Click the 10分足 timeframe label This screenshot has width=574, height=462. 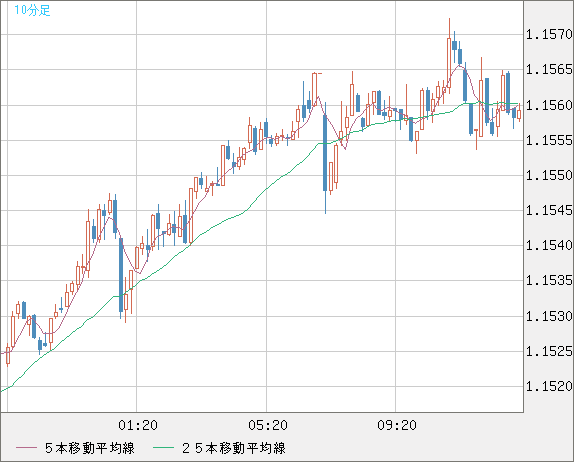click(32, 10)
